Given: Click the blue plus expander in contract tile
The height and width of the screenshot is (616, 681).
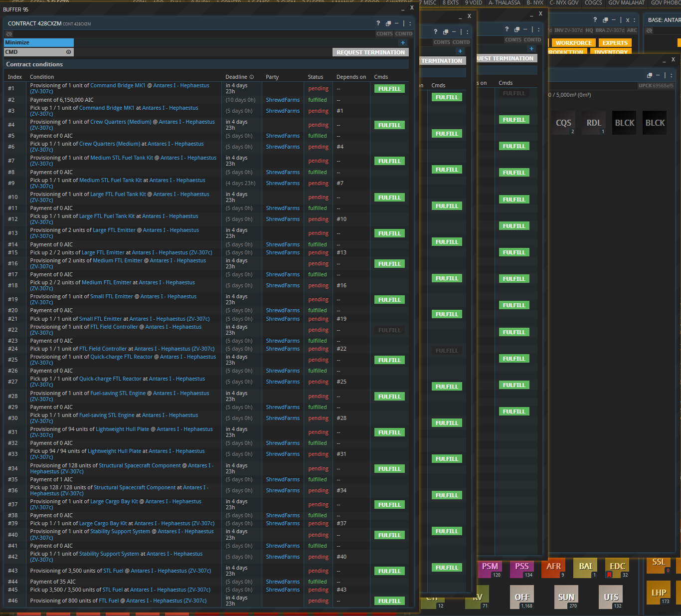Looking at the screenshot, I should [403, 43].
